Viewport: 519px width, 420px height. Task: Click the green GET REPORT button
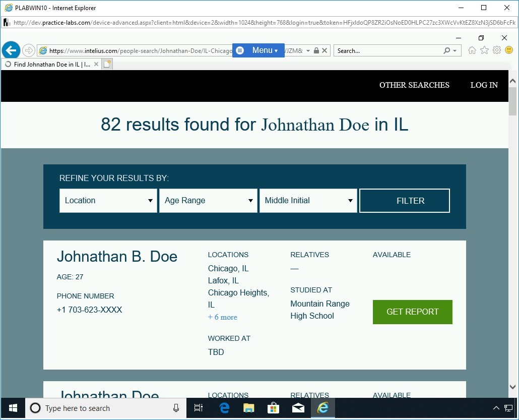(x=412, y=312)
